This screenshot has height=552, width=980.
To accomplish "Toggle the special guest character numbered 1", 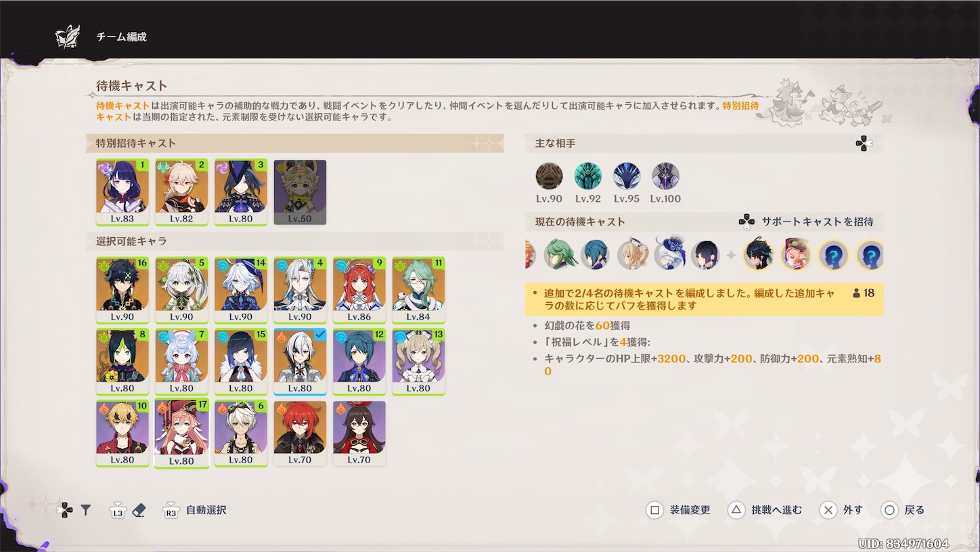I will pyautogui.click(x=122, y=193).
